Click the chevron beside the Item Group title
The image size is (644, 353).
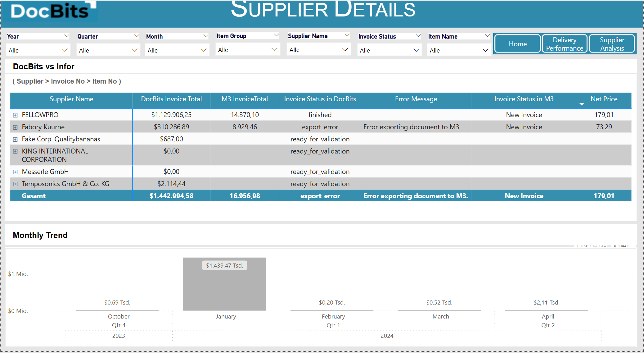click(x=276, y=35)
